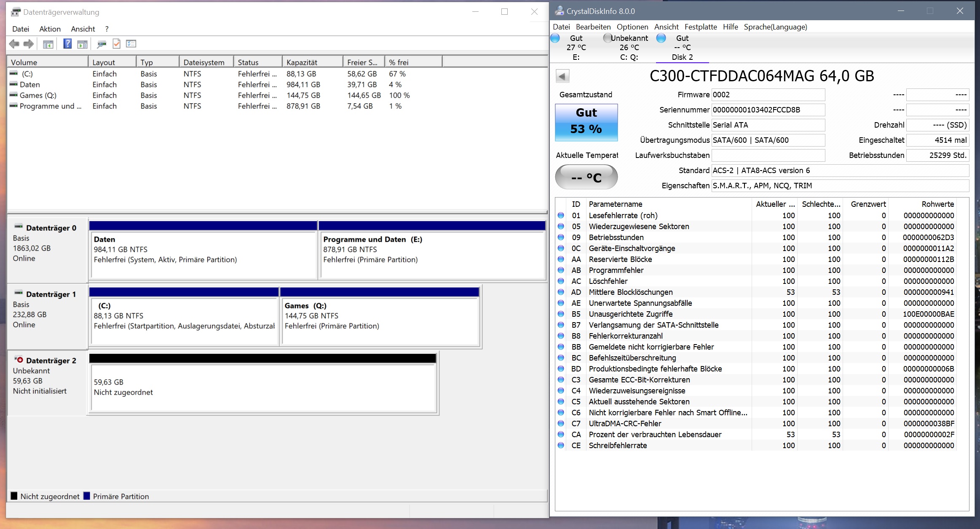Select the unallocated 59,63 GB partition
The height and width of the screenshot is (529, 980).
tap(263, 387)
